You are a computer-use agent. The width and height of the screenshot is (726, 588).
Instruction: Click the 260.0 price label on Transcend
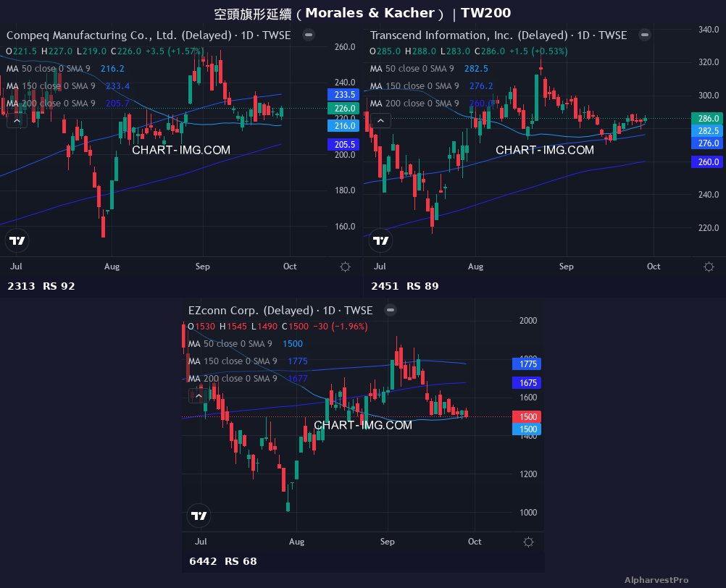click(x=707, y=162)
